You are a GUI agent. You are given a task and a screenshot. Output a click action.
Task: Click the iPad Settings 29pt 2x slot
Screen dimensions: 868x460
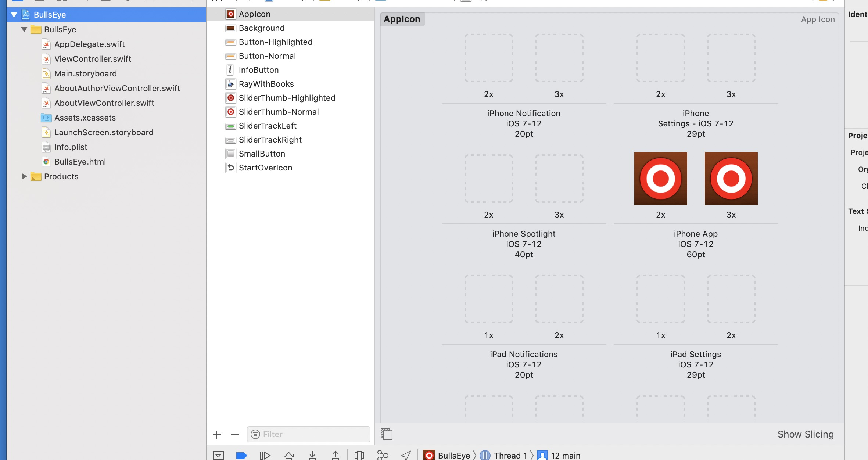click(x=731, y=299)
